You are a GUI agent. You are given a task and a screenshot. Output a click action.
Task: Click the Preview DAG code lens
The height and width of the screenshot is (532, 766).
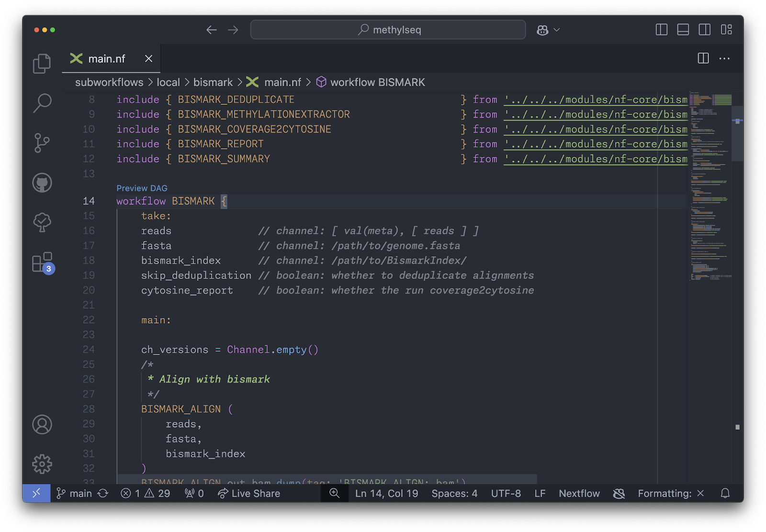click(142, 188)
